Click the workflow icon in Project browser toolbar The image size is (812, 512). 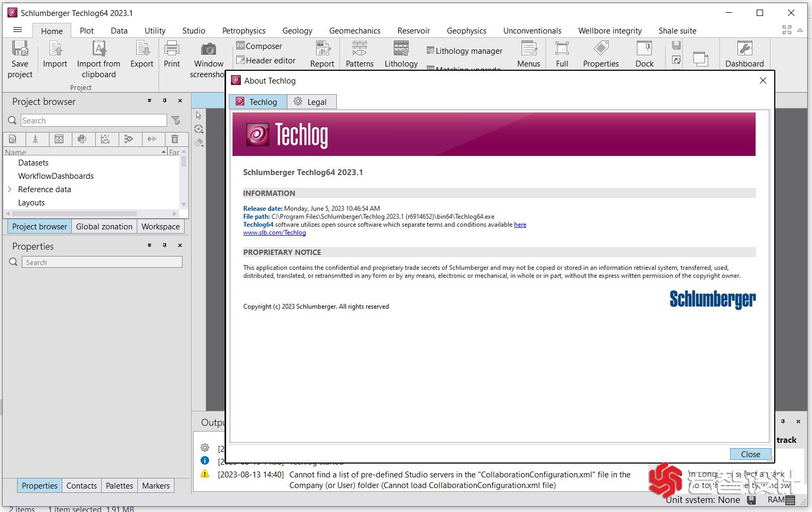[x=128, y=139]
